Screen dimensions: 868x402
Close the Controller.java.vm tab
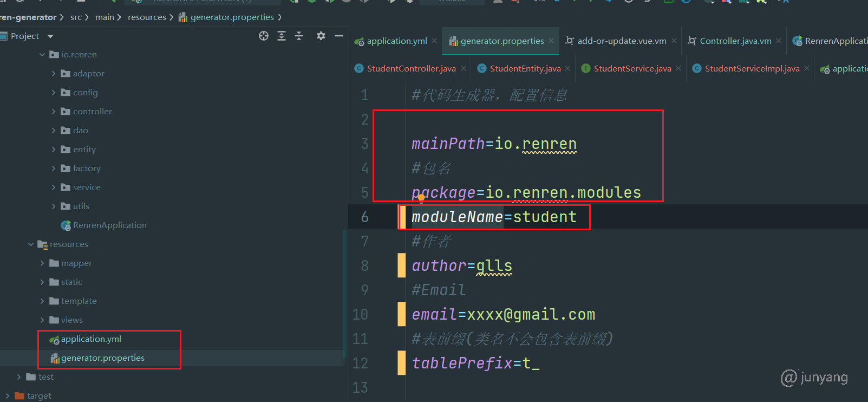pos(779,41)
